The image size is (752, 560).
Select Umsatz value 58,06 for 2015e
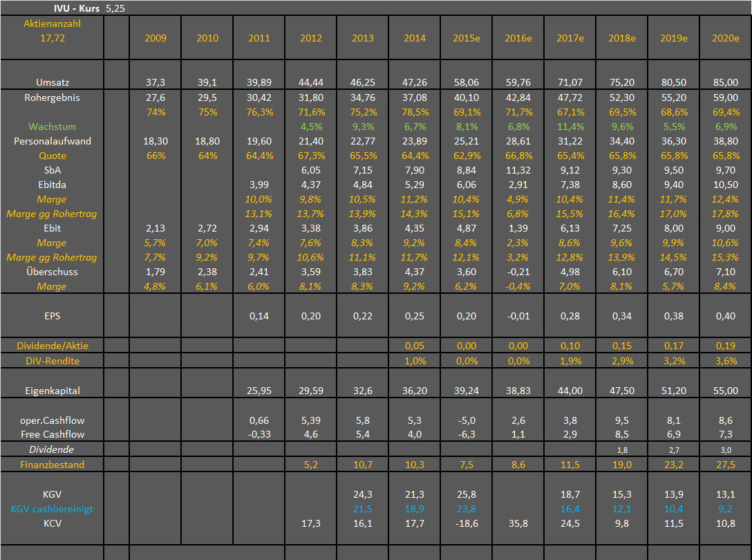click(x=466, y=82)
